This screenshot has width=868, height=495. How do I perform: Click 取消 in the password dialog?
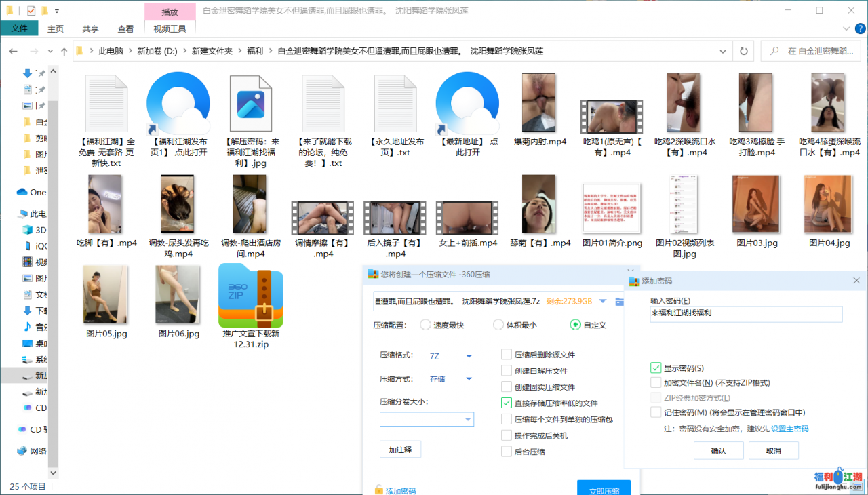(x=773, y=450)
